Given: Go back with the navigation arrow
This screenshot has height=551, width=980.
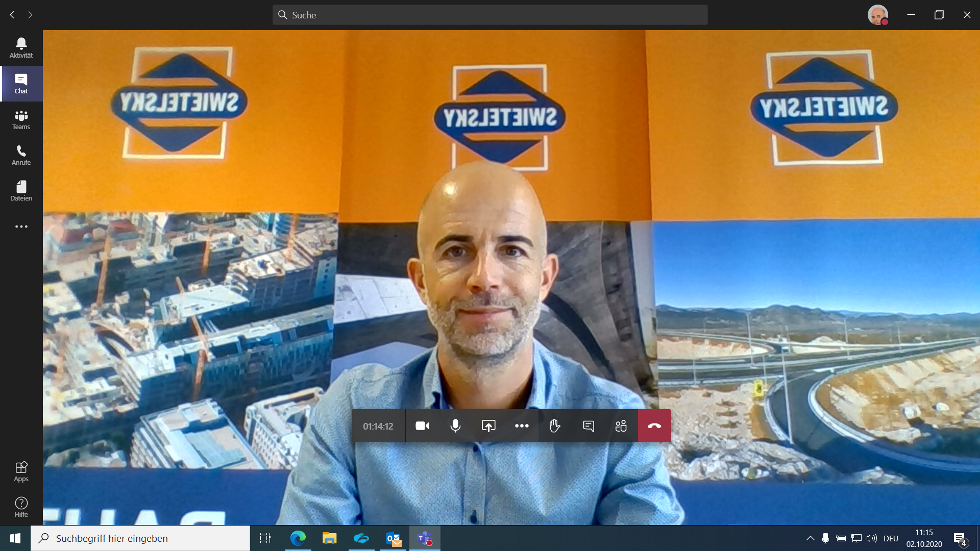Looking at the screenshot, I should point(12,15).
